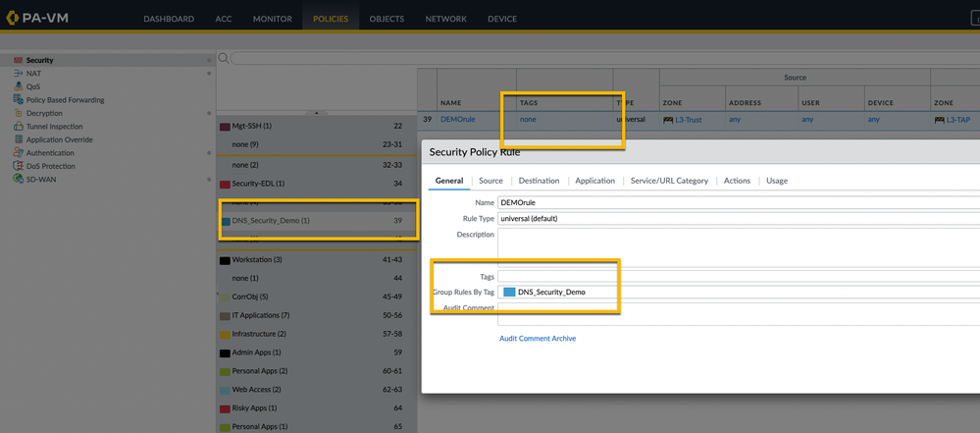Screen dimensions: 980x433
Task: Open the Group Rules By Tag dropdown
Action: pos(738,292)
